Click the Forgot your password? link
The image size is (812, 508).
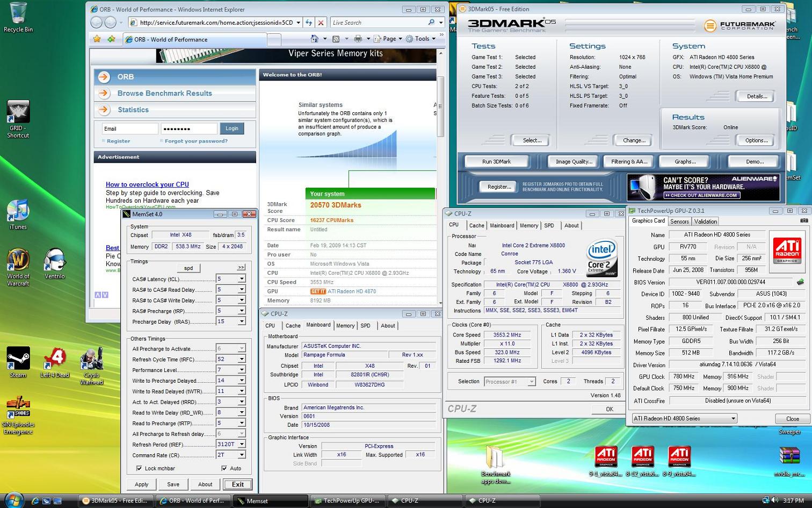[196, 141]
